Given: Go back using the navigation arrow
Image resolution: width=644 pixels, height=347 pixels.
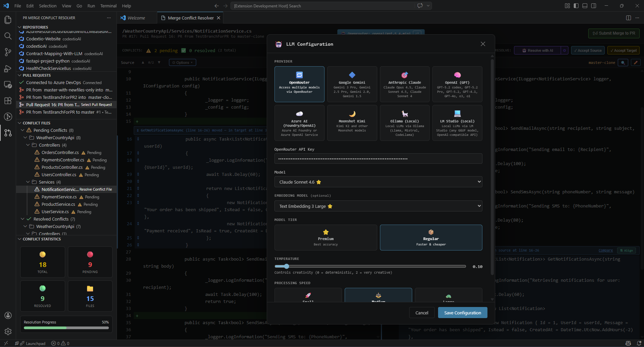Looking at the screenshot, I should coord(217,6).
